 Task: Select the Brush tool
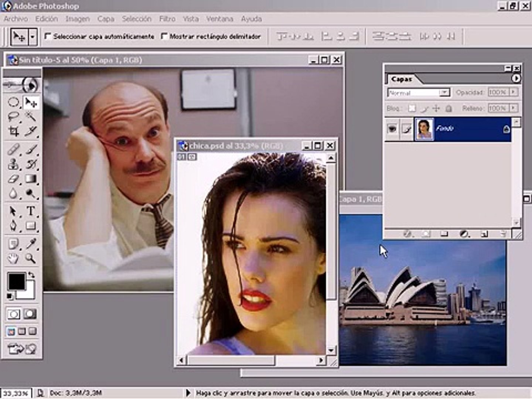pos(31,149)
